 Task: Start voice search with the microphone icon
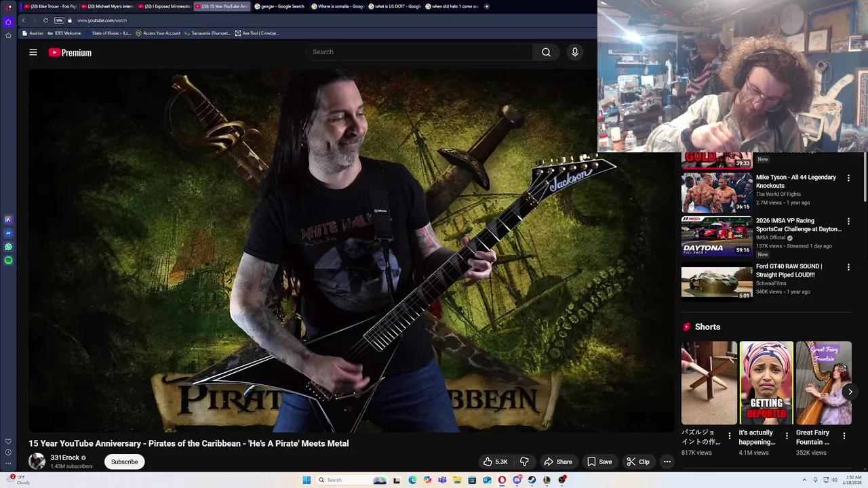(x=574, y=52)
